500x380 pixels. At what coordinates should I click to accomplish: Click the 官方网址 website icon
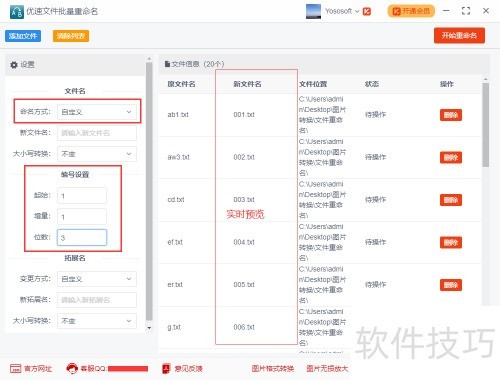point(16,369)
